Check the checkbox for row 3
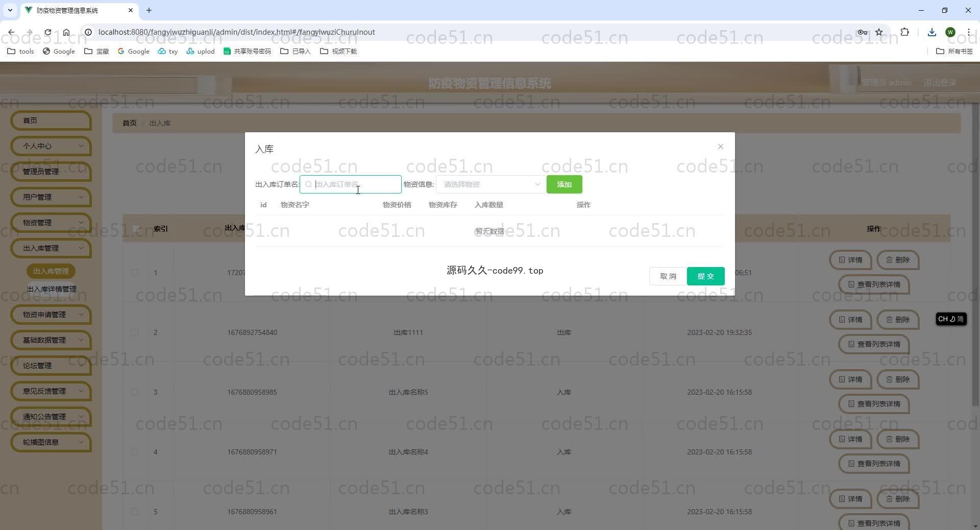Image resolution: width=980 pixels, height=530 pixels. point(135,392)
